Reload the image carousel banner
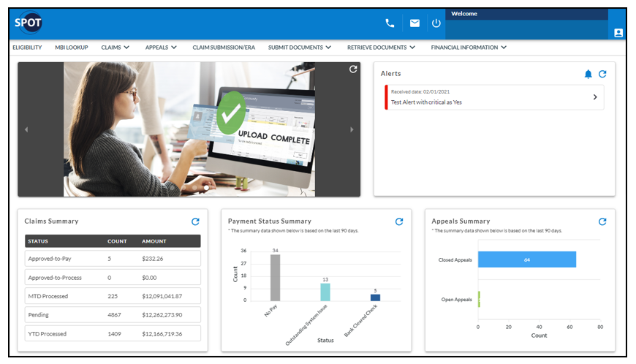 point(353,69)
